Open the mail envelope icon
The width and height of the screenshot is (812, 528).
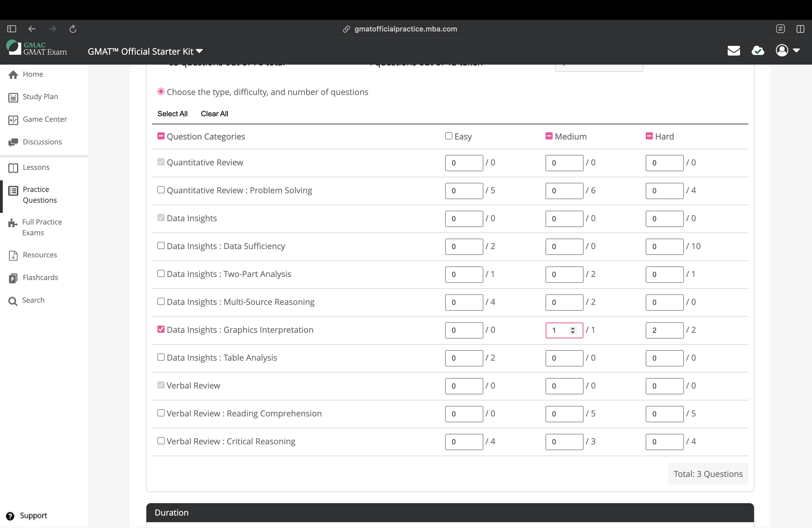click(734, 51)
